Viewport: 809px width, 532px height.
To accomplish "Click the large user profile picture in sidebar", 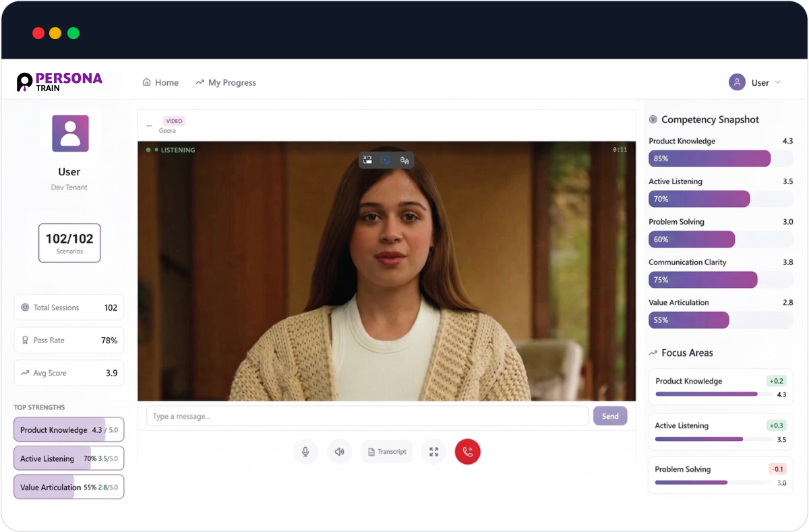I will [x=70, y=134].
